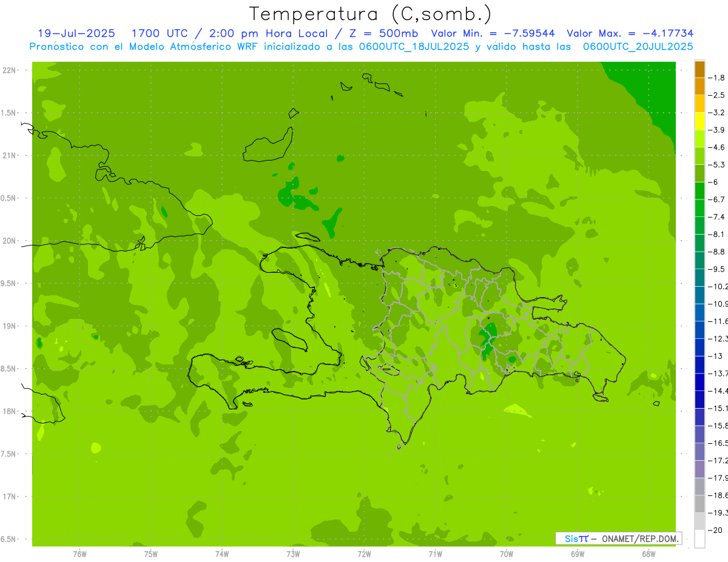Click the '-6.7' colorbar value
The image size is (728, 562).
pyautogui.click(x=718, y=199)
